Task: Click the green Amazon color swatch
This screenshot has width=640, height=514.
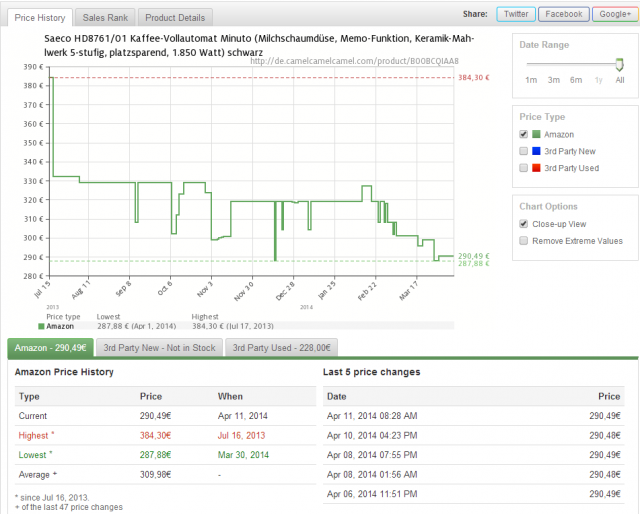Action: tap(536, 134)
